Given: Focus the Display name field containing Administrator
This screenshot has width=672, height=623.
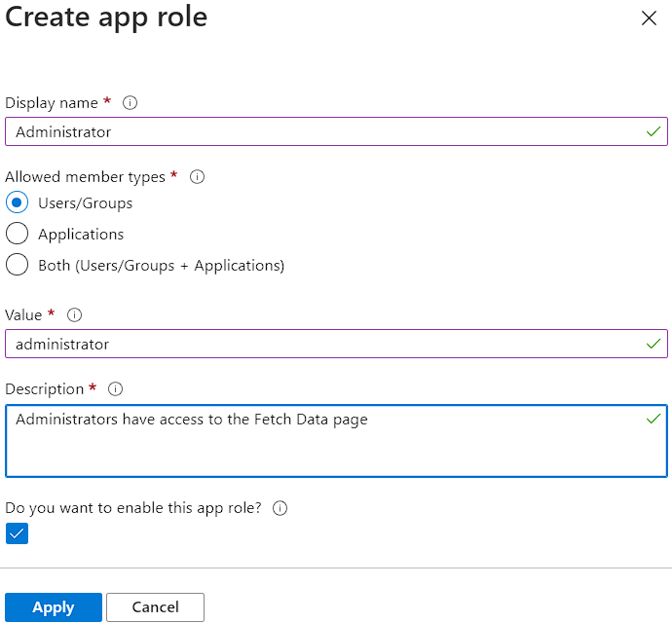Looking at the screenshot, I should 321,131.
